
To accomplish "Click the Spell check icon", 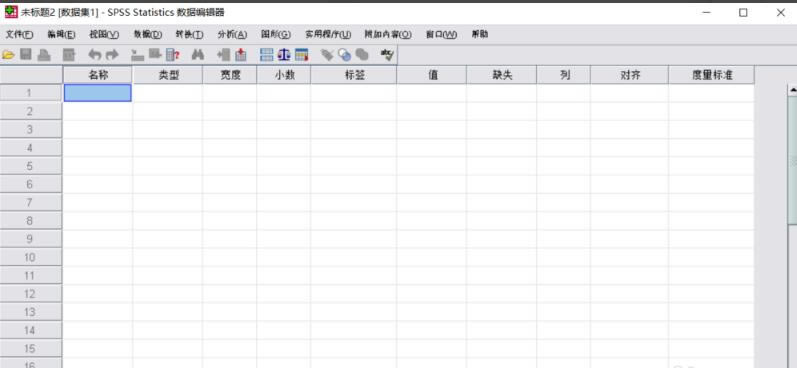I will 388,55.
